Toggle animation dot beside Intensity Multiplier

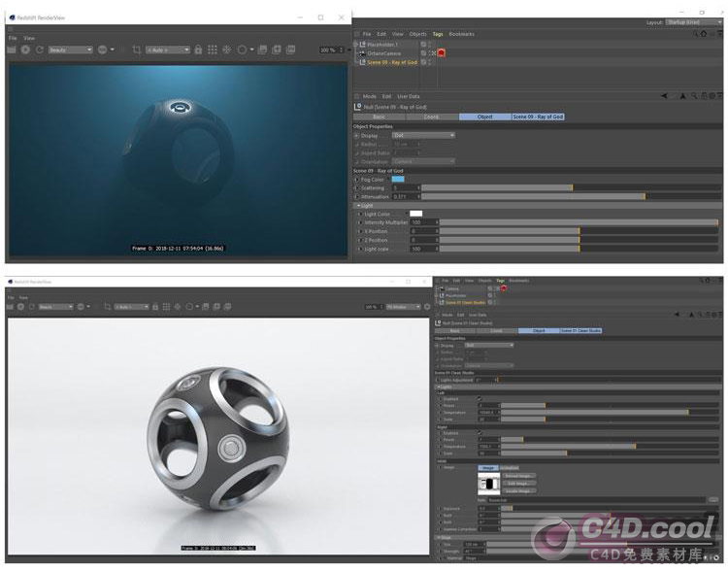[x=360, y=222]
